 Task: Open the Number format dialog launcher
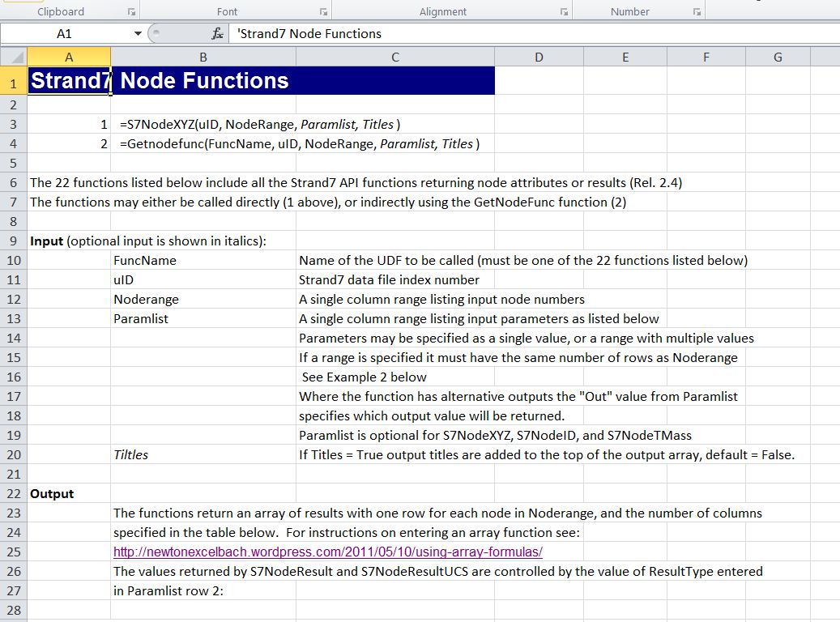pos(697,12)
